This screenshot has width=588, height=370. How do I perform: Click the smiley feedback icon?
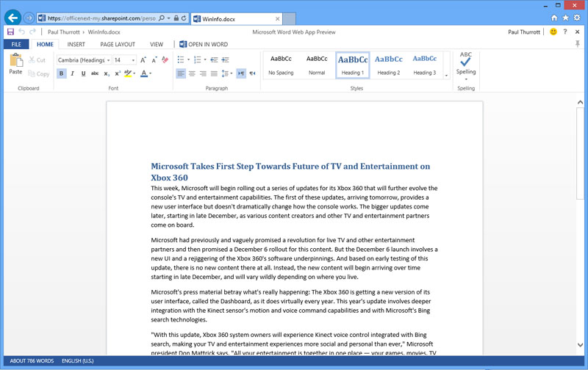click(x=553, y=32)
